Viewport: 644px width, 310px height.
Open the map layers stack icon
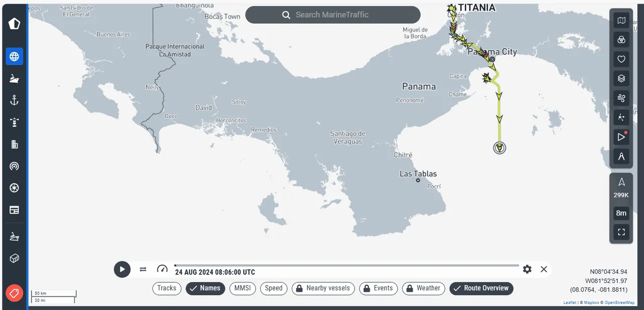click(x=621, y=78)
